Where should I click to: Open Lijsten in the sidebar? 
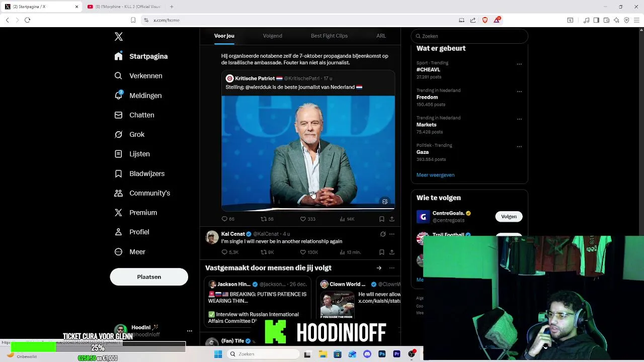tap(132, 154)
